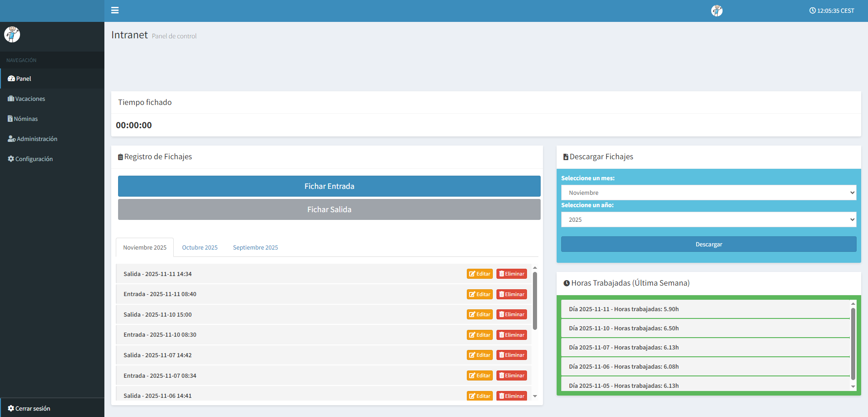The width and height of the screenshot is (868, 417).
Task: Click the Descargar button
Action: 708,244
